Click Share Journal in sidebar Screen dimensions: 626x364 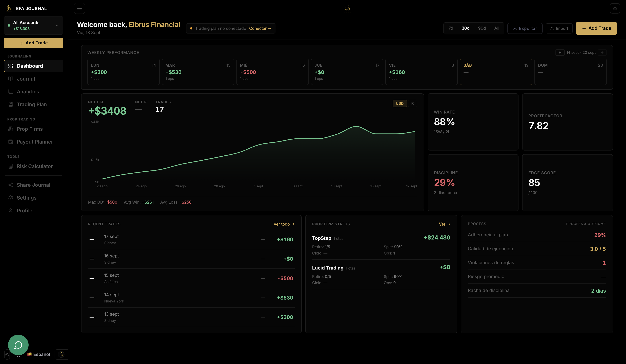(x=34, y=185)
